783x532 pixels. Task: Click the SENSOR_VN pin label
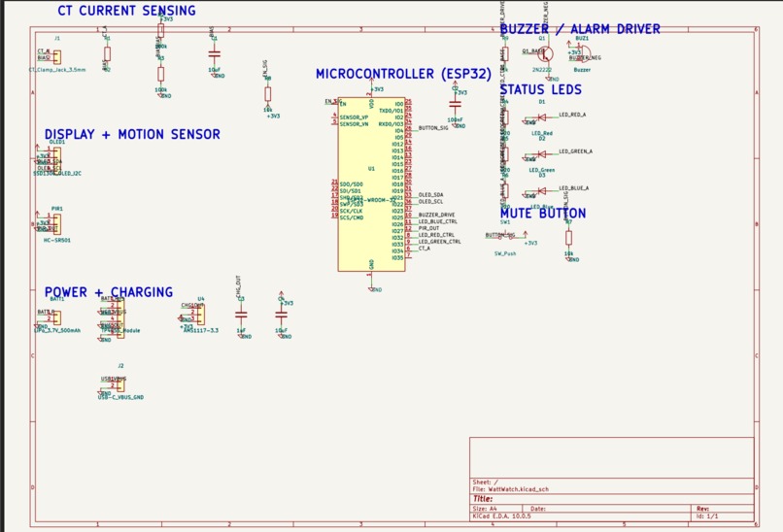coord(354,124)
